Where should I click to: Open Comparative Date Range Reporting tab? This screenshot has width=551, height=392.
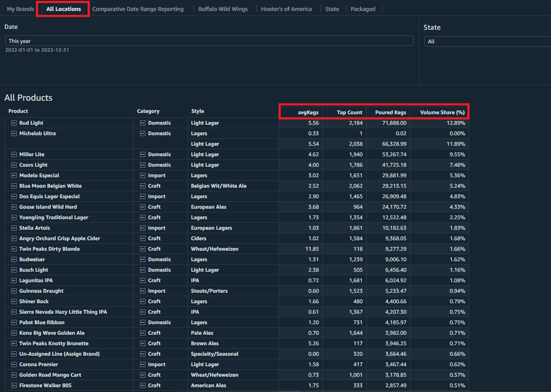138,9
